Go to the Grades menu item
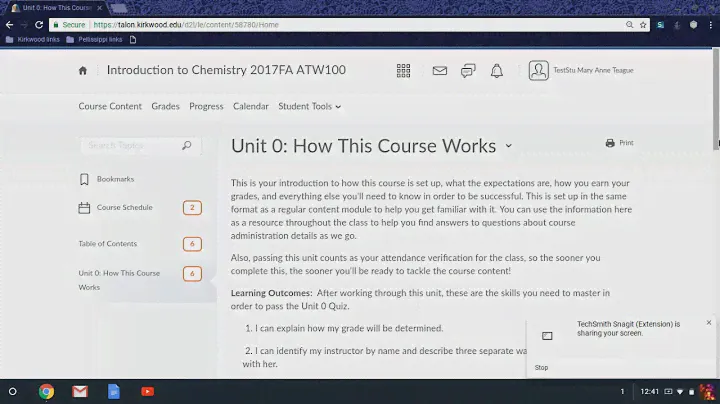Image resolution: width=720 pixels, height=404 pixels. click(x=165, y=106)
